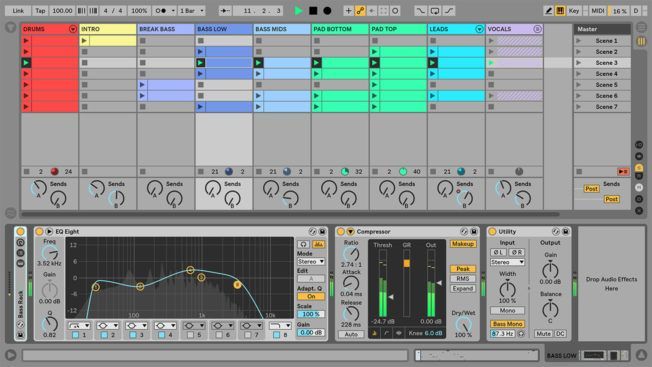Image resolution: width=652 pixels, height=367 pixels.
Task: Select the PAD BOTTOM track header
Action: pos(340,29)
